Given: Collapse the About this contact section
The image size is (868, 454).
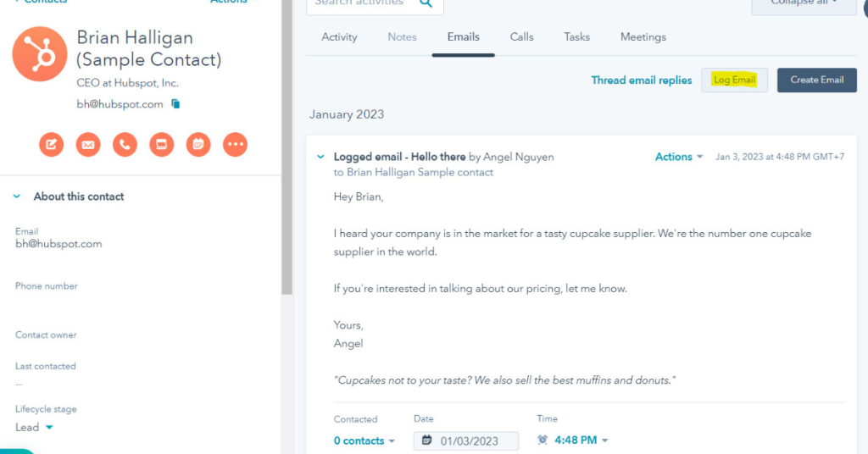Looking at the screenshot, I should coord(18,197).
